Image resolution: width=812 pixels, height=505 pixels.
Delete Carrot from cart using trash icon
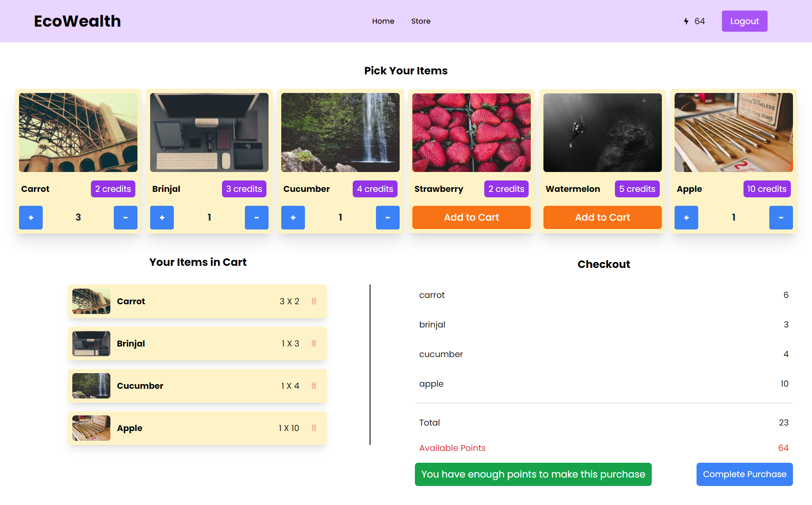[314, 301]
